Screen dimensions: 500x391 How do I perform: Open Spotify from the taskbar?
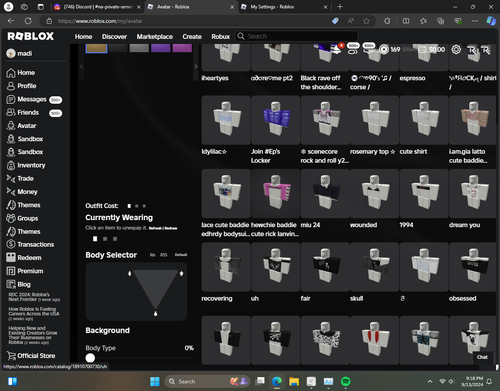(346, 381)
